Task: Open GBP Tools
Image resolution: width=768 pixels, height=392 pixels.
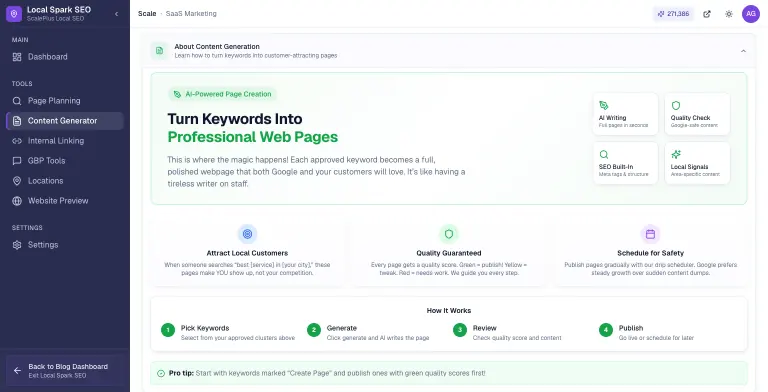Action: [65, 161]
